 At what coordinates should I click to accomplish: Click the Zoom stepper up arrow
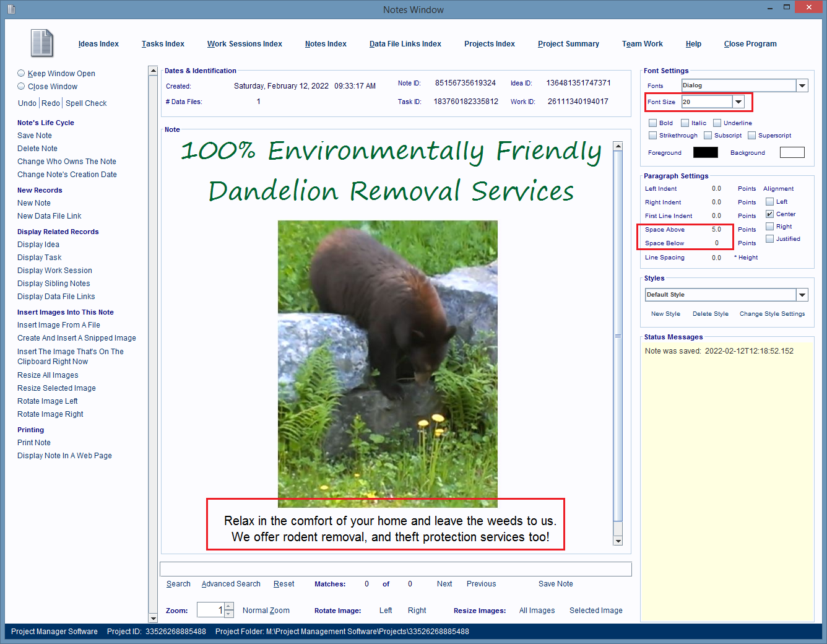[229, 606]
